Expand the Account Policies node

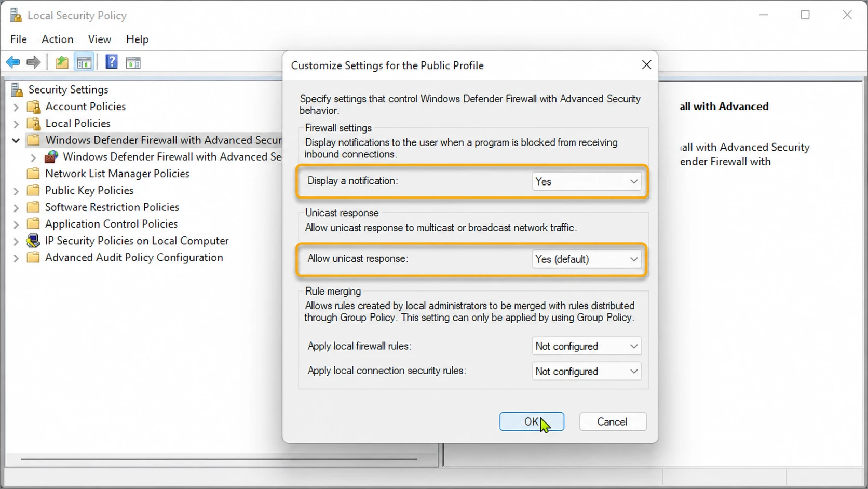[16, 107]
